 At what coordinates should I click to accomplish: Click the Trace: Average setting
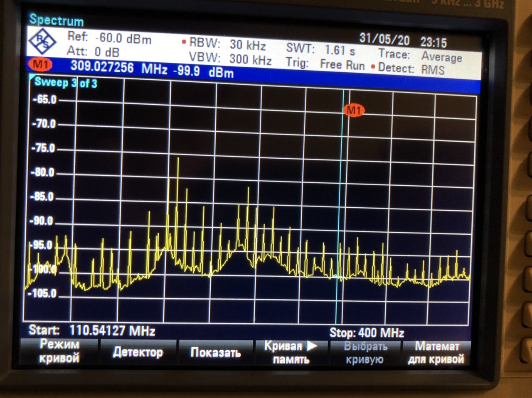tap(420, 56)
